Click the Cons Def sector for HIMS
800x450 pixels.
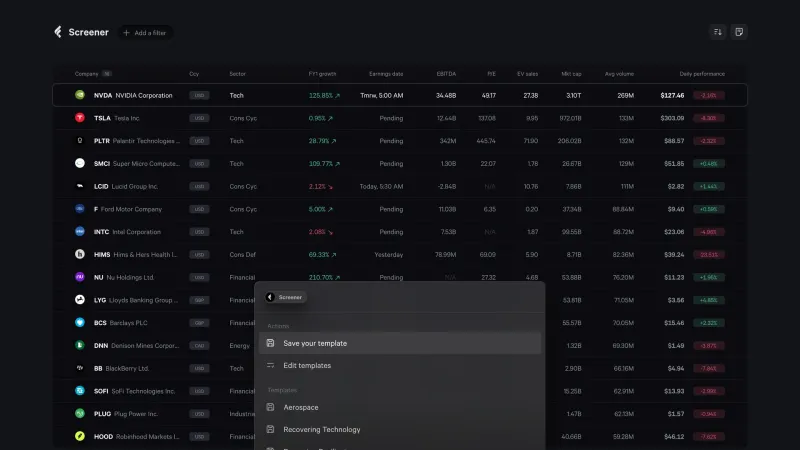click(242, 255)
